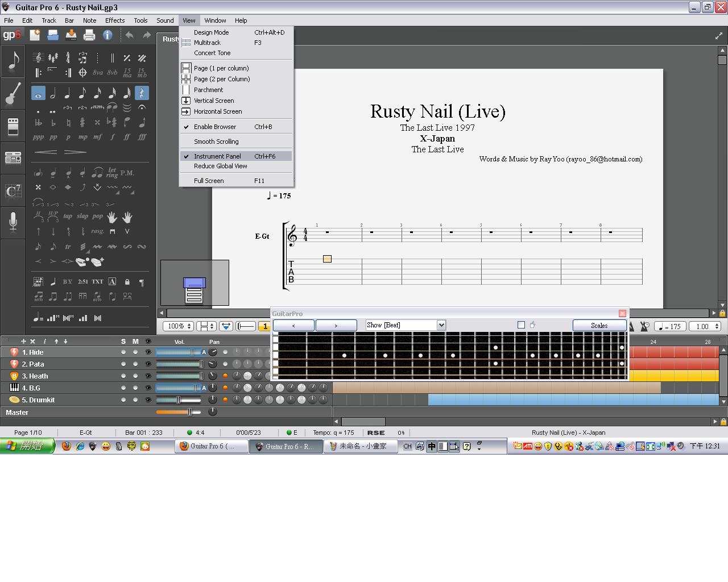Apply the let ring effect
The height and width of the screenshot is (582, 728).
pos(112,172)
